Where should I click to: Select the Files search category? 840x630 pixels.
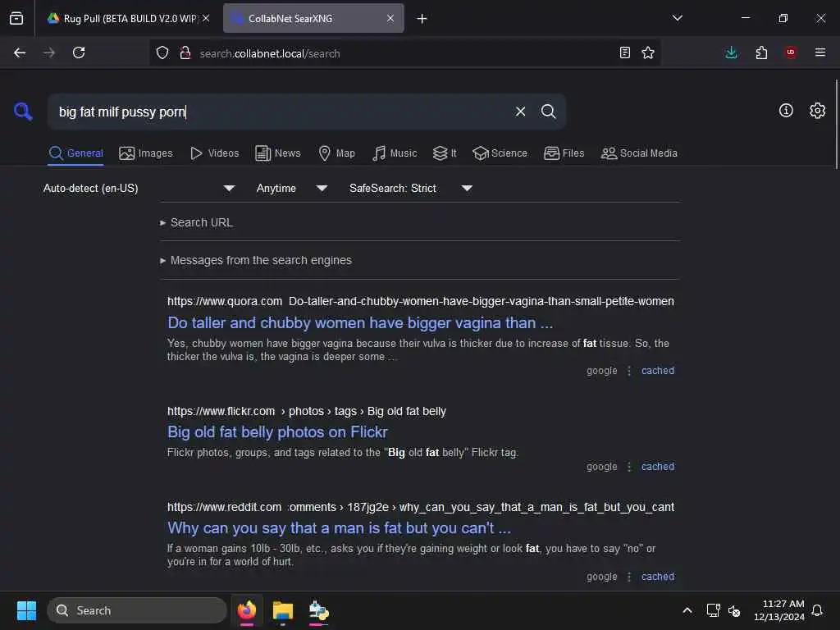(564, 153)
